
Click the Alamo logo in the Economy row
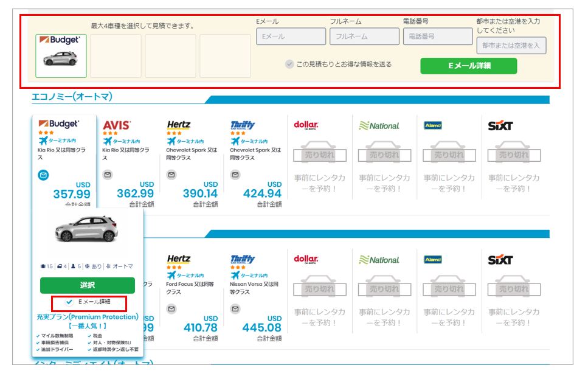433,125
